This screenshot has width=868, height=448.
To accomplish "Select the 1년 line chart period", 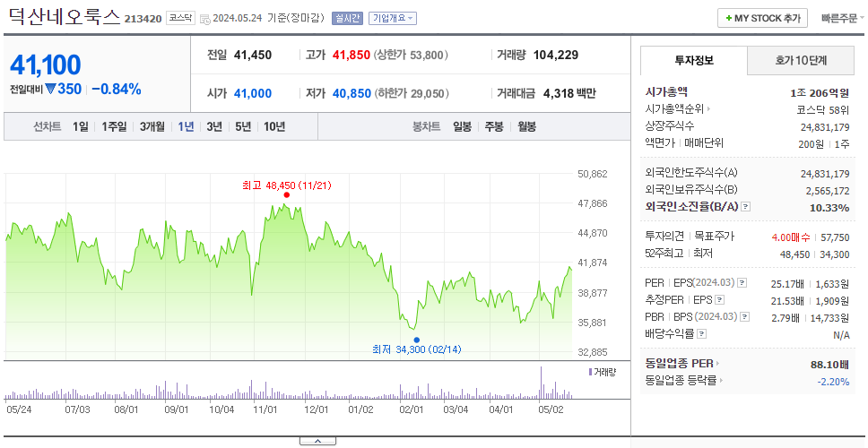I will [186, 126].
